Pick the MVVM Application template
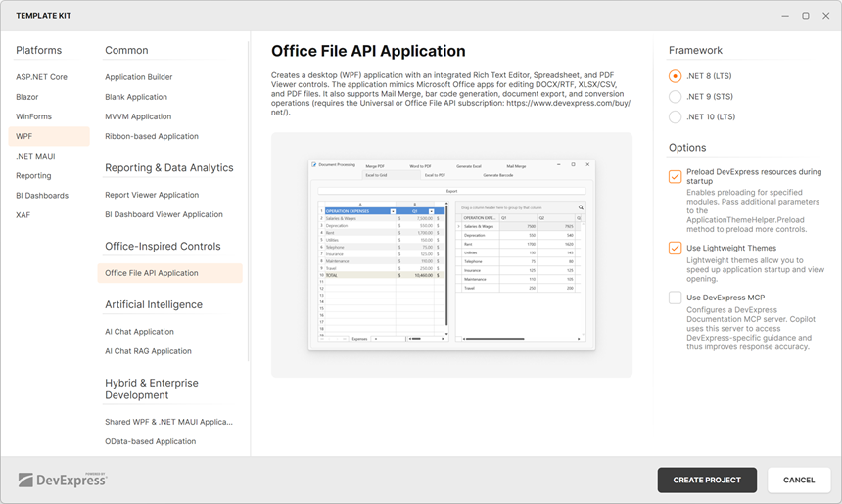842x504 pixels. pos(169,116)
